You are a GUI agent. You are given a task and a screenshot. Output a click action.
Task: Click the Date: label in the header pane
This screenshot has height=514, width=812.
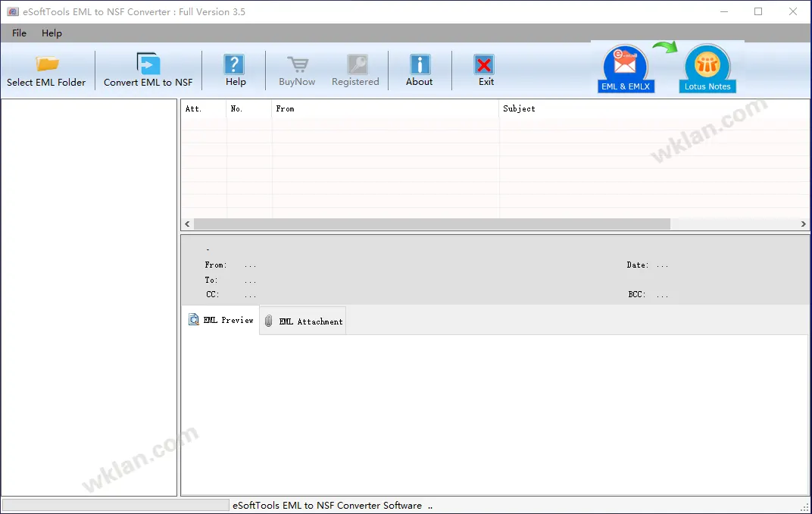638,265
